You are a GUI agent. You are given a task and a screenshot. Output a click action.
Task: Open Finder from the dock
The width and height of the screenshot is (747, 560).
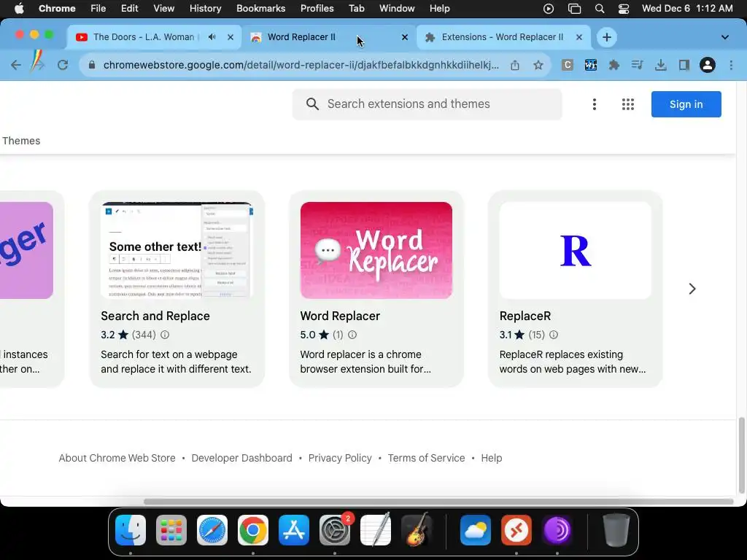tap(131, 530)
